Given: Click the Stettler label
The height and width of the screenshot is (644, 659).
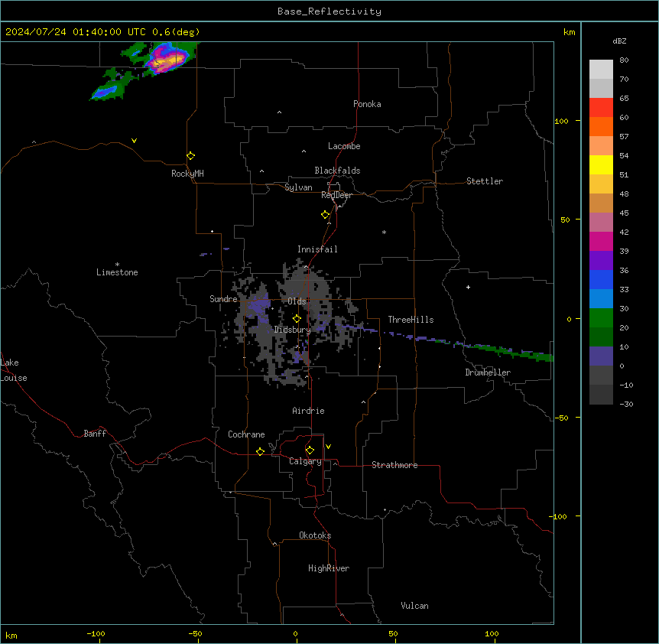Looking at the screenshot, I should (x=484, y=181).
